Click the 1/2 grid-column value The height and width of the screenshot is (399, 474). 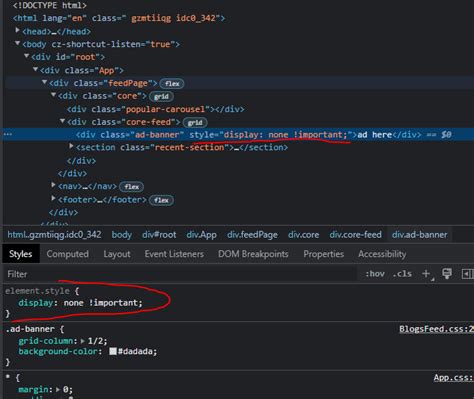(95, 341)
